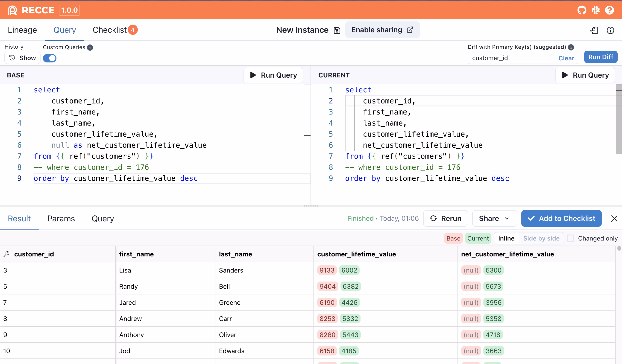Click the RECCE logo icon
This screenshot has width=622, height=364.
[x=12, y=10]
